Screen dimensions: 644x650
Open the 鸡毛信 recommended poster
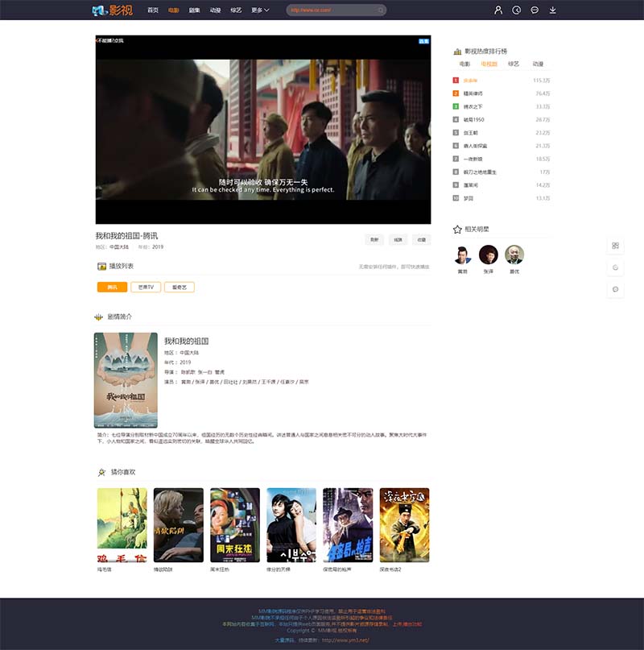pos(122,525)
